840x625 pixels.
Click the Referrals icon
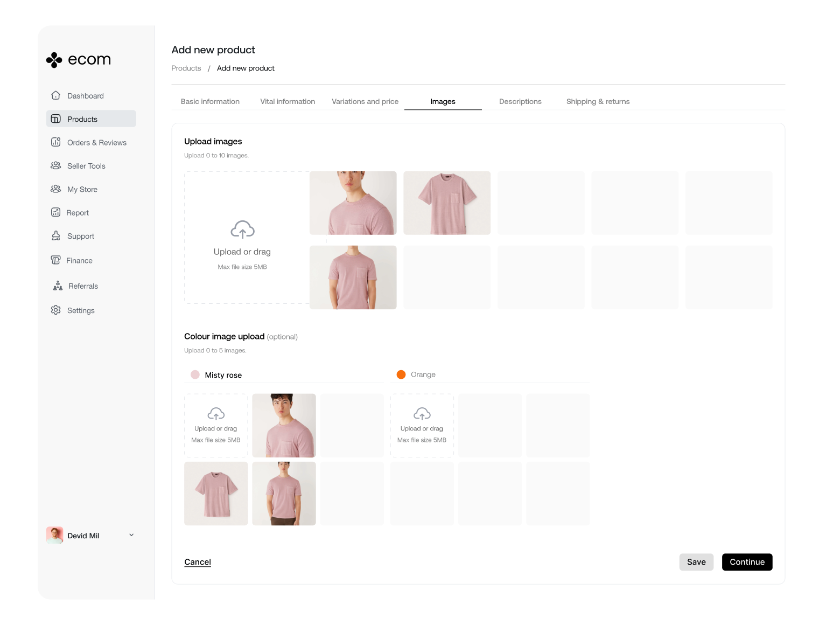click(58, 286)
